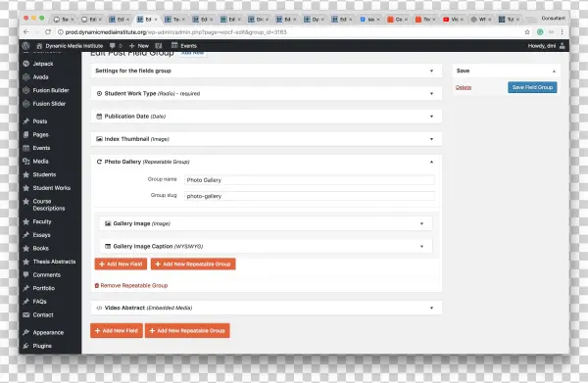
Task: Open Essays in the sidebar
Action: (x=41, y=235)
